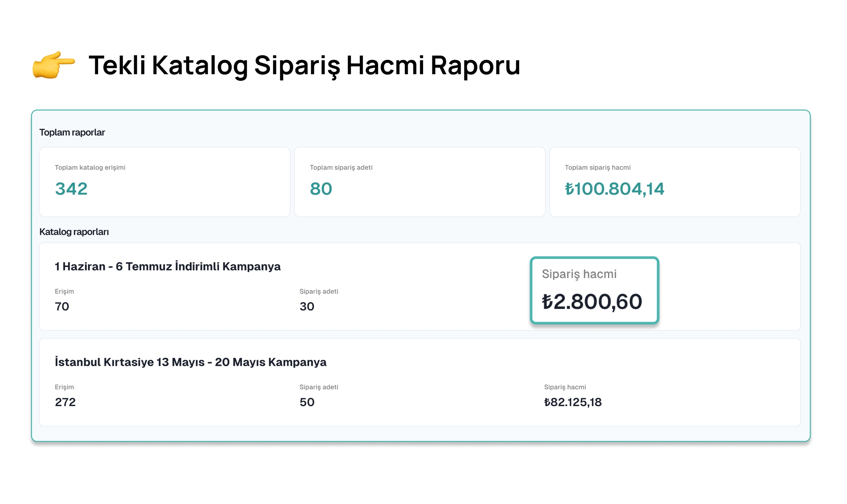Screen dimensions: 847x504
Task: Click the 80 total order count value
Action: click(x=321, y=189)
